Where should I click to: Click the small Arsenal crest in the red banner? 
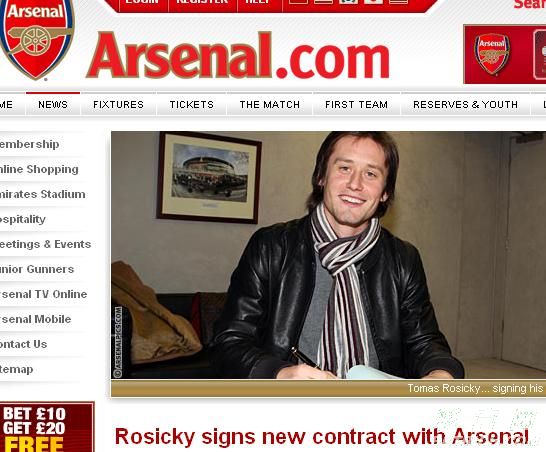point(492,54)
